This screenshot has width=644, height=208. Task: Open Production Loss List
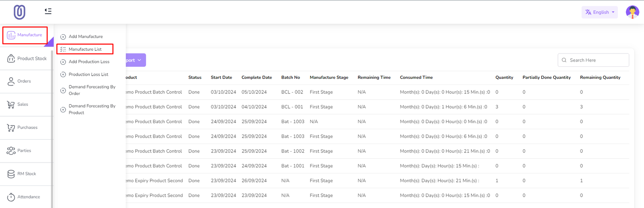(88, 74)
